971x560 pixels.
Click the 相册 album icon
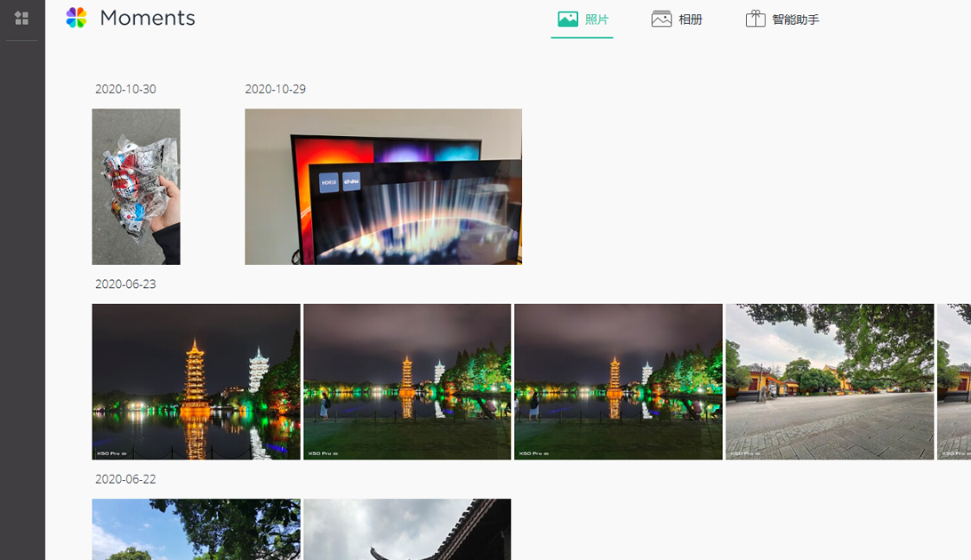point(662,20)
